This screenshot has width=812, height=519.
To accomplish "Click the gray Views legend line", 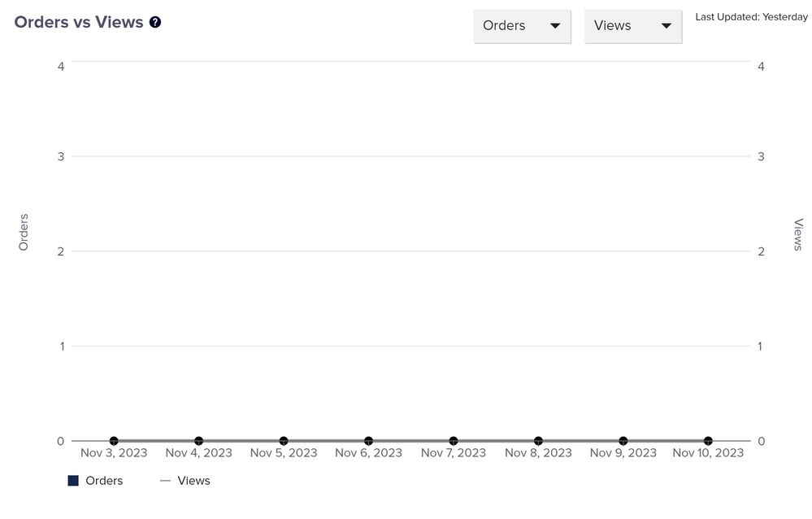I will click(165, 481).
